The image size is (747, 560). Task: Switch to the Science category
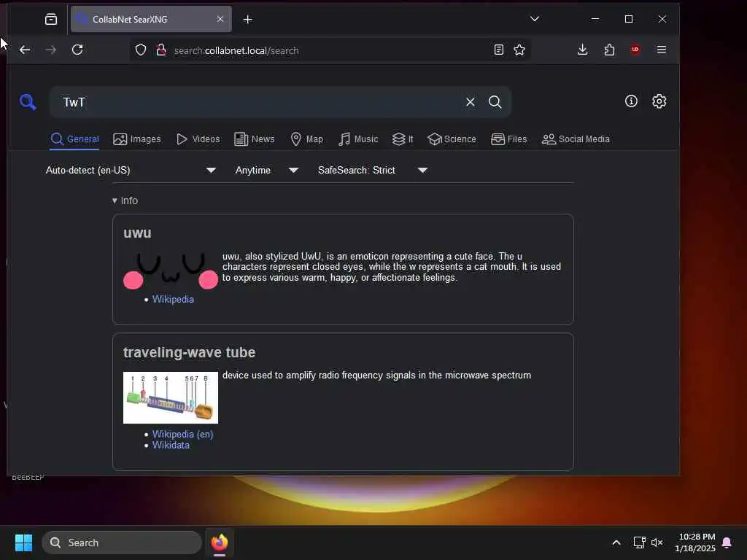(452, 139)
